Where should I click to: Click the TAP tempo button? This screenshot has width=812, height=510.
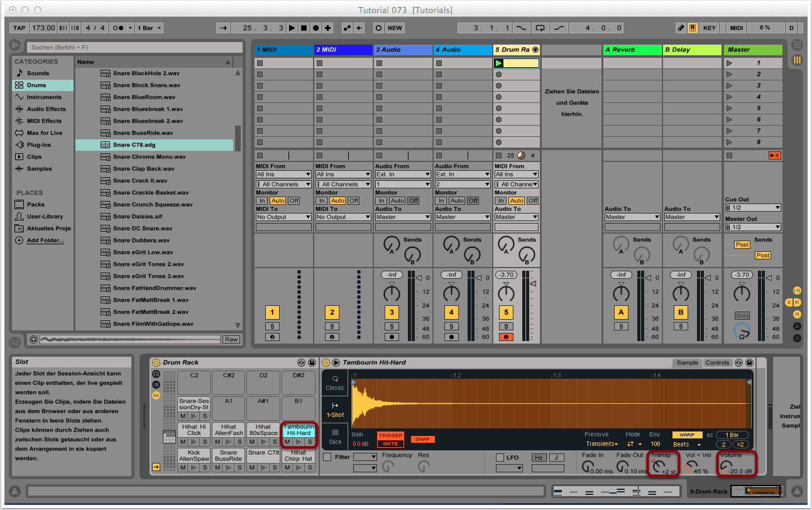click(x=19, y=28)
